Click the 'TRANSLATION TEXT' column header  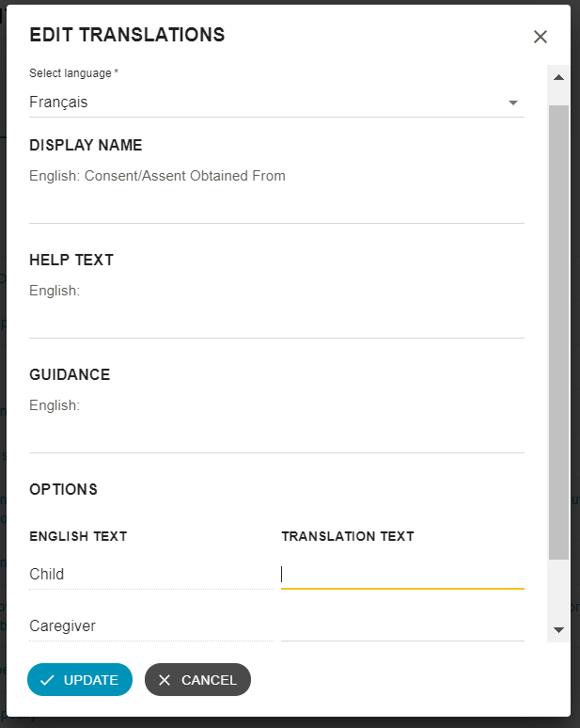pyautogui.click(x=348, y=536)
